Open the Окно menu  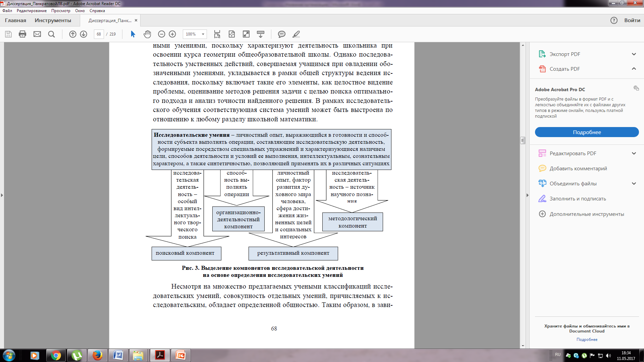80,11
